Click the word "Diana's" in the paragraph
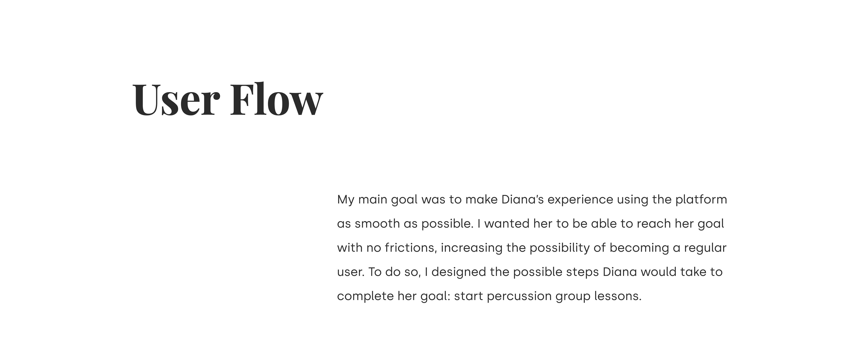Viewport: 868px width, 364px height. [523, 199]
